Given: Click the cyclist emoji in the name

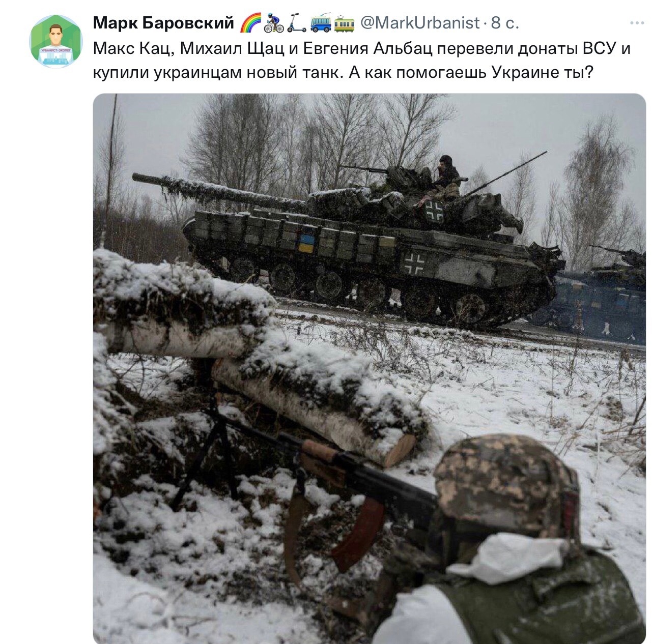Looking at the screenshot, I should pos(274,23).
